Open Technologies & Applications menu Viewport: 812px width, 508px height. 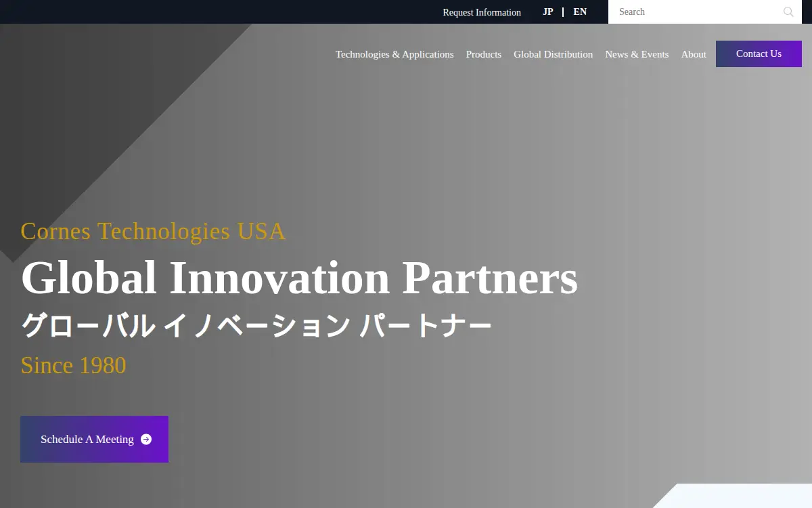[x=394, y=54]
